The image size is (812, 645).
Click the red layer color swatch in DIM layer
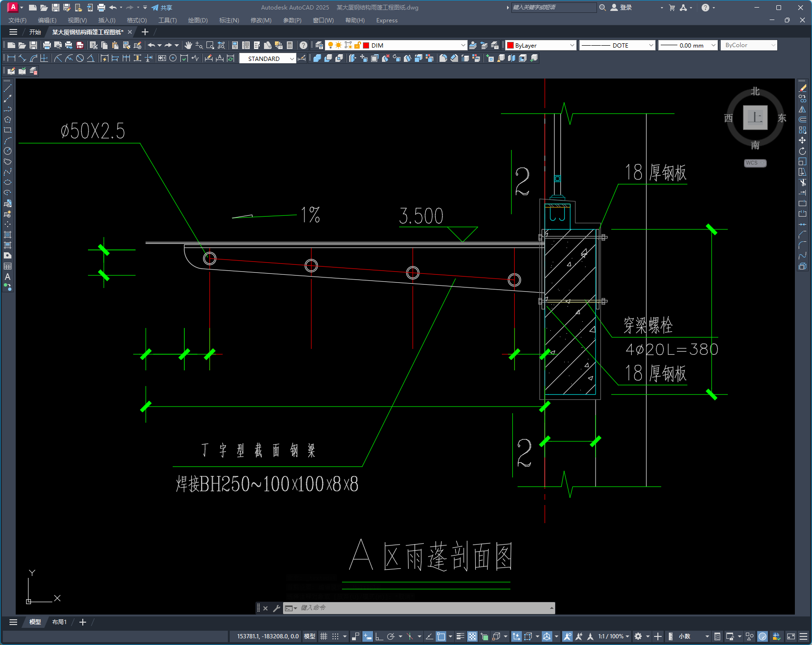click(x=366, y=45)
